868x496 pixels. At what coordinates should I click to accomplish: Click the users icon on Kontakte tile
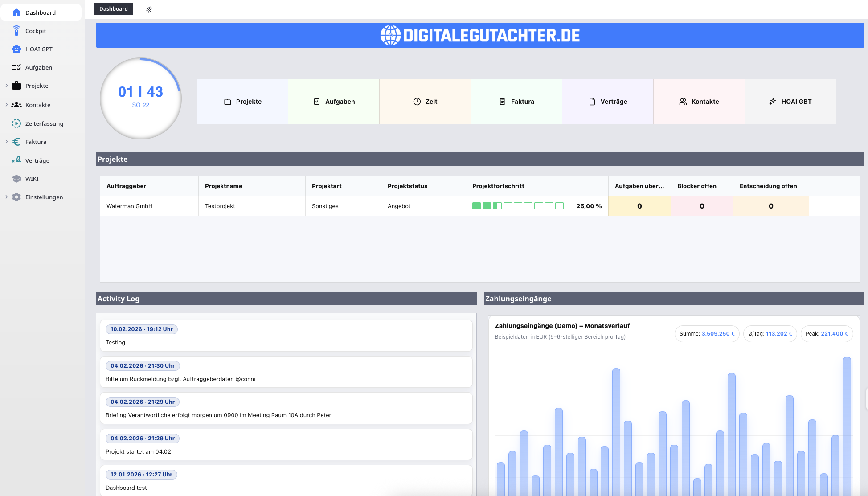(683, 102)
